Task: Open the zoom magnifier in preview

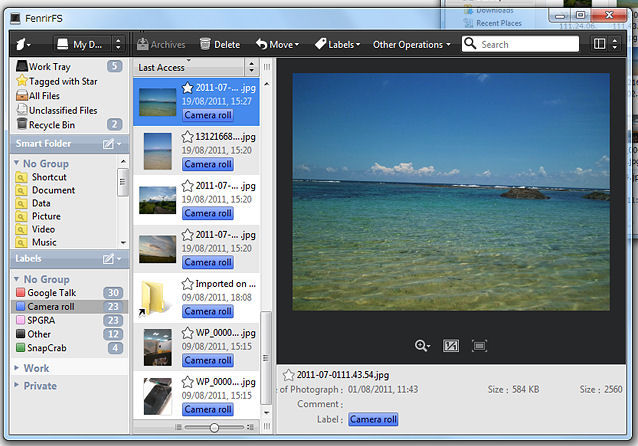Action: point(422,346)
